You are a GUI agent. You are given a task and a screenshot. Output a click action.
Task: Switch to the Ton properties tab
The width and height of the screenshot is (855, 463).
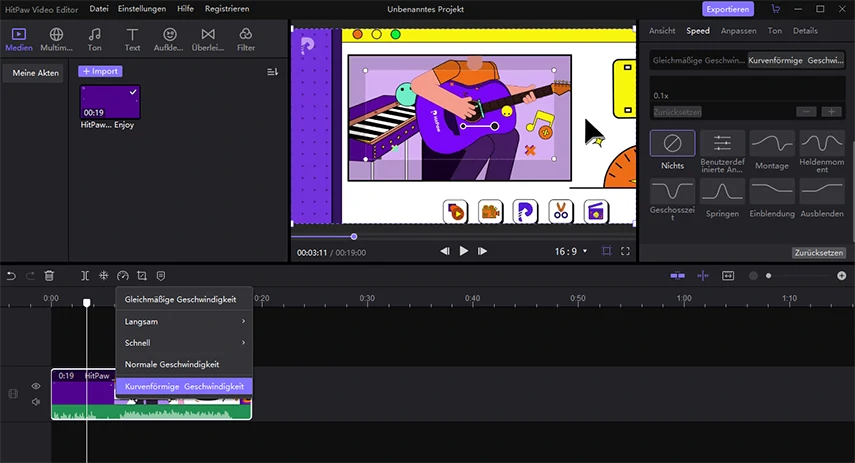point(774,31)
